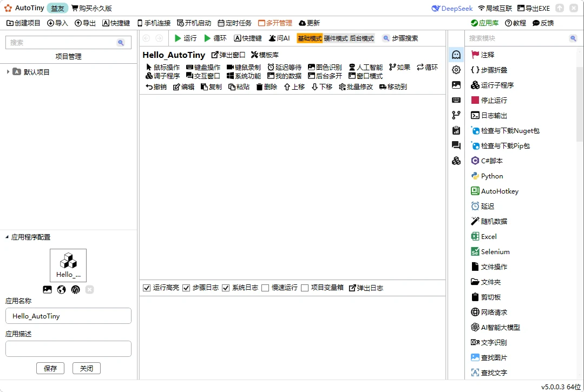Insert a 循环 loop step in editor

pyautogui.click(x=427, y=68)
